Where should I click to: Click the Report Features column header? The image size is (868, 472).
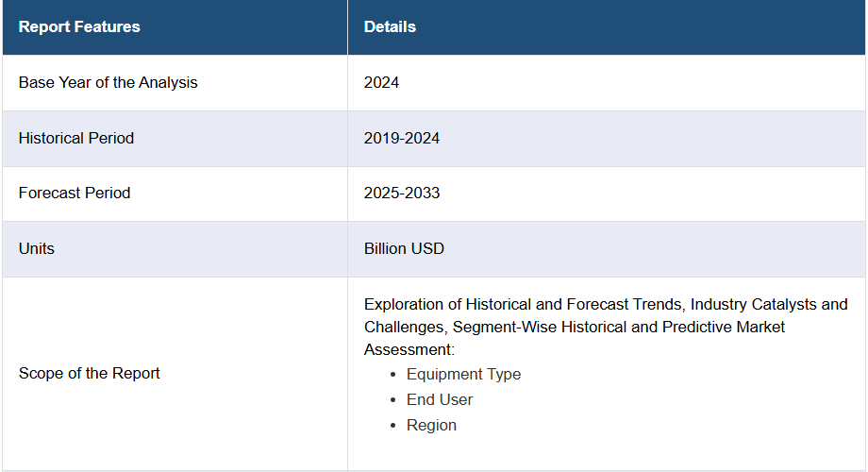click(79, 26)
